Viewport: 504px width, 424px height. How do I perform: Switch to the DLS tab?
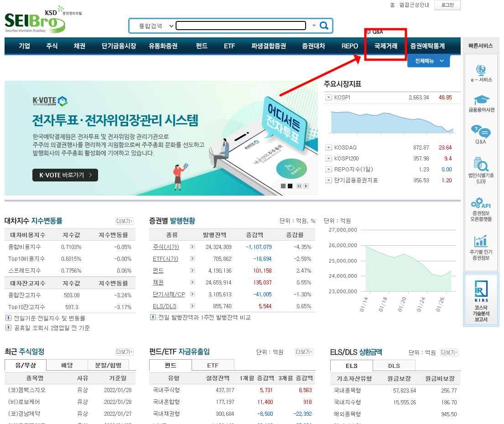point(394,366)
